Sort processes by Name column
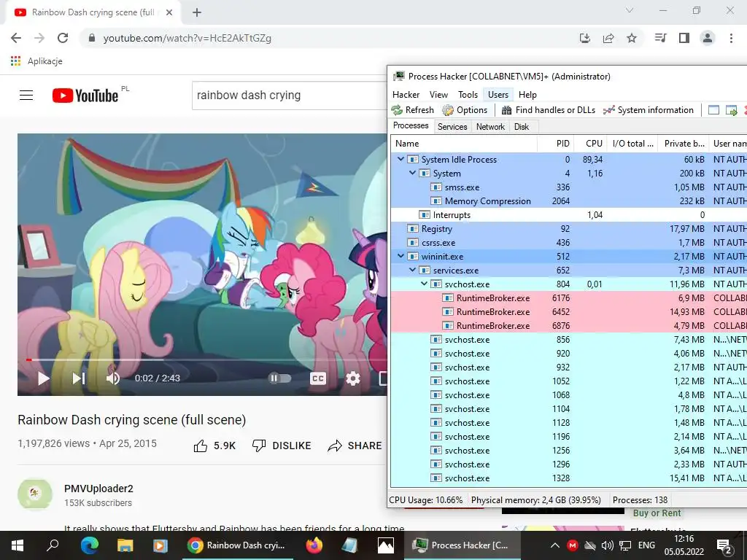The image size is (747, 560). (464, 144)
